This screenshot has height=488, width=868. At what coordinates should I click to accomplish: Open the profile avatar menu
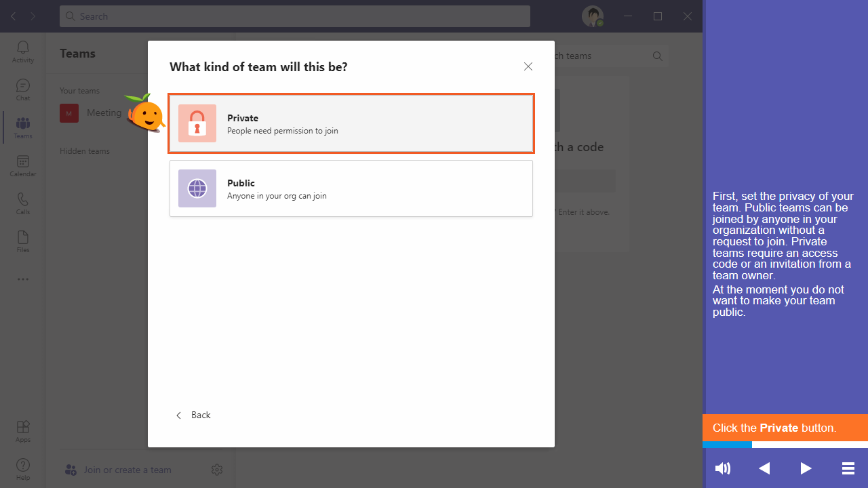[593, 16]
